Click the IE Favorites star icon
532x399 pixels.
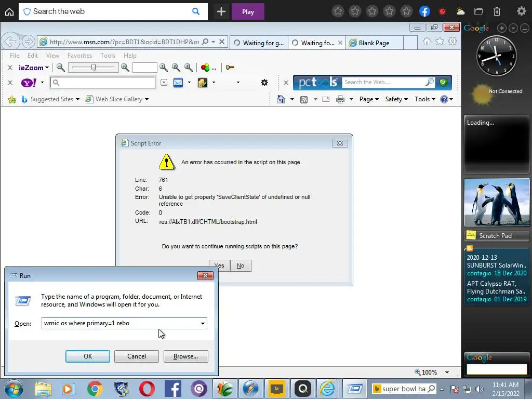440,42
